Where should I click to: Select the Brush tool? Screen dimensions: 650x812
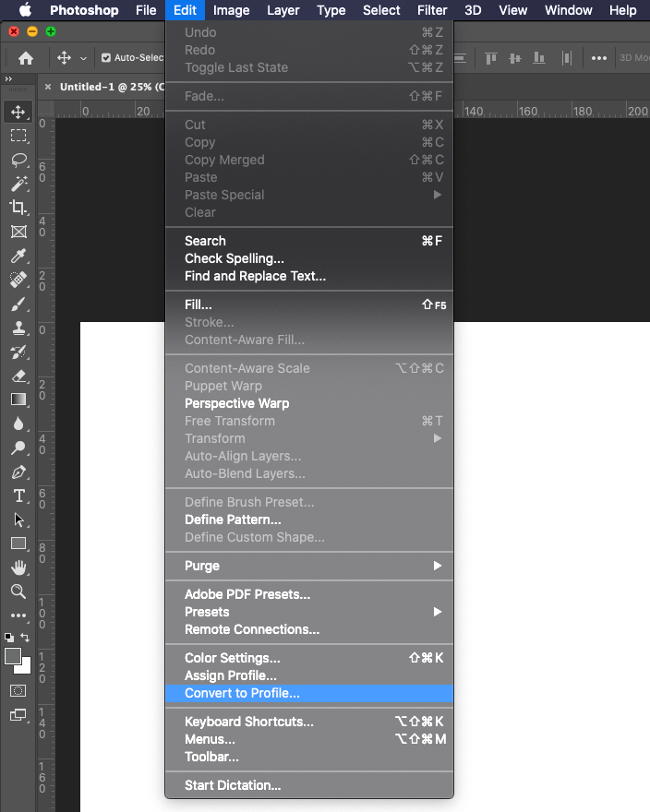tap(18, 304)
